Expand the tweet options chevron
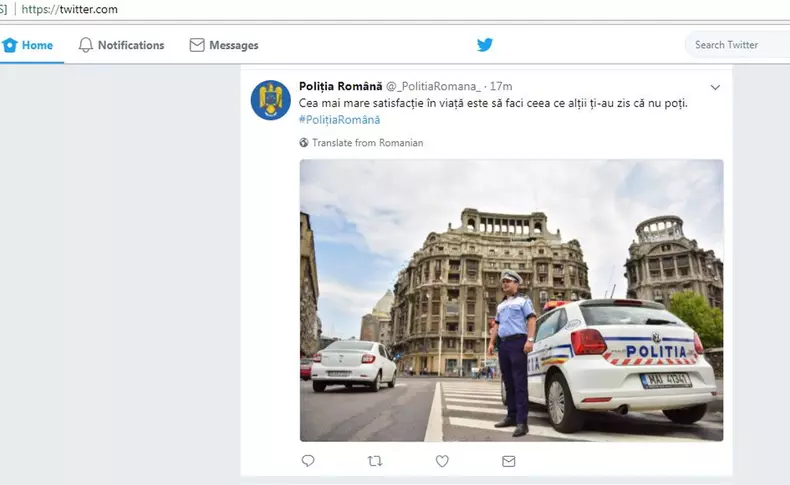 [x=715, y=87]
